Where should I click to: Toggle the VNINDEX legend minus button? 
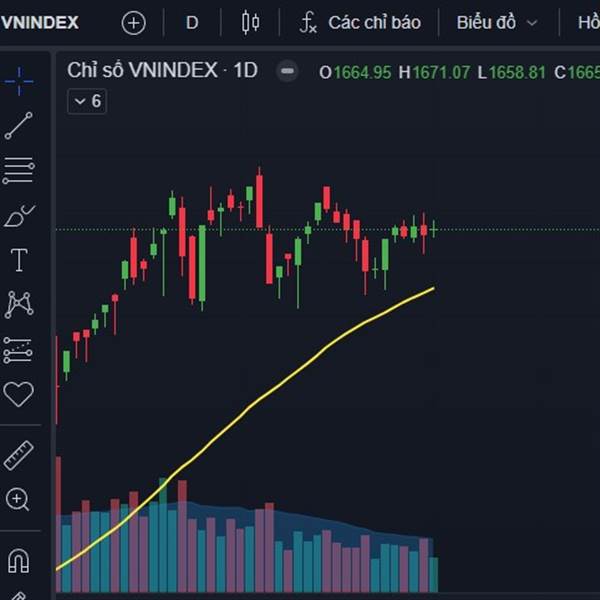point(287,71)
